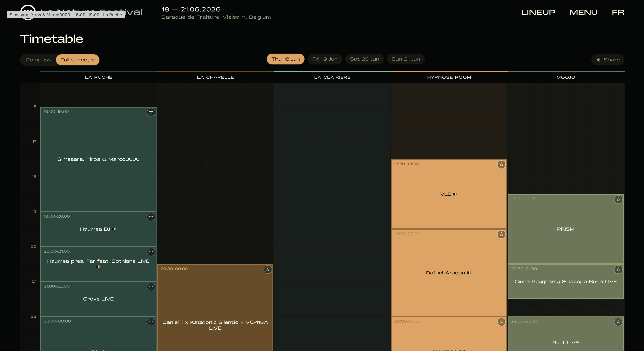Click the 19:00–20:00 time label

[x=57, y=217]
